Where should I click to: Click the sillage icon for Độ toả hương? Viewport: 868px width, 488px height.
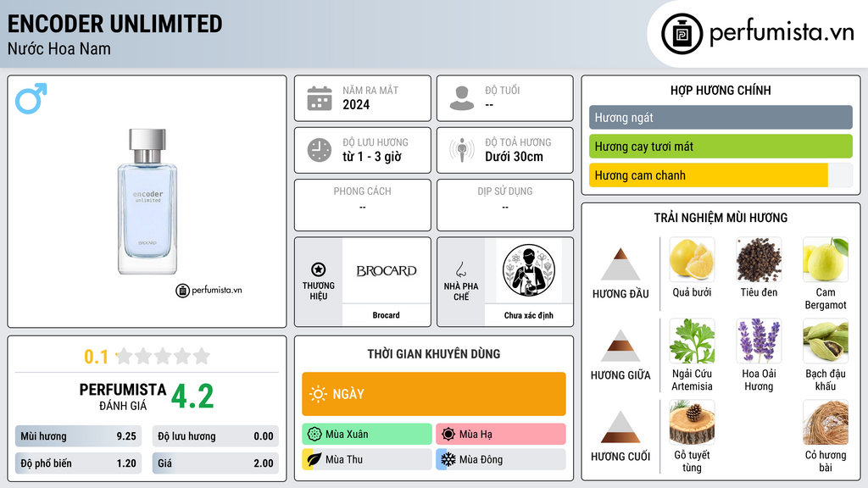(x=462, y=150)
